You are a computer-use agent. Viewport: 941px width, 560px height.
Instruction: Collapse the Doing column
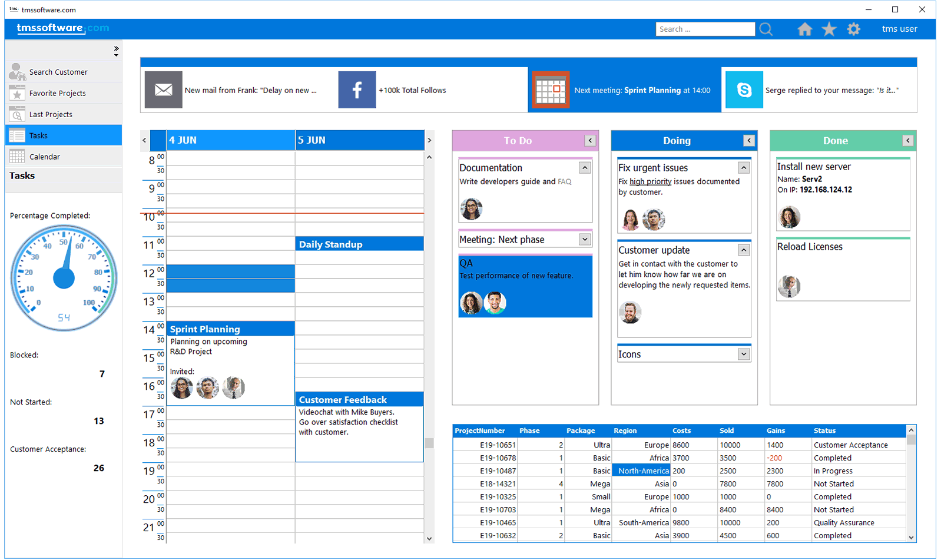tap(749, 141)
